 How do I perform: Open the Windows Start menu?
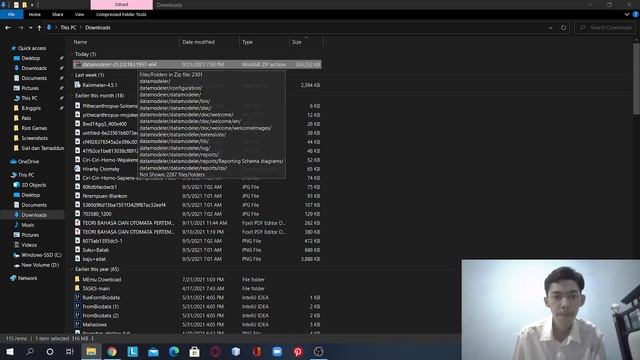[9, 351]
